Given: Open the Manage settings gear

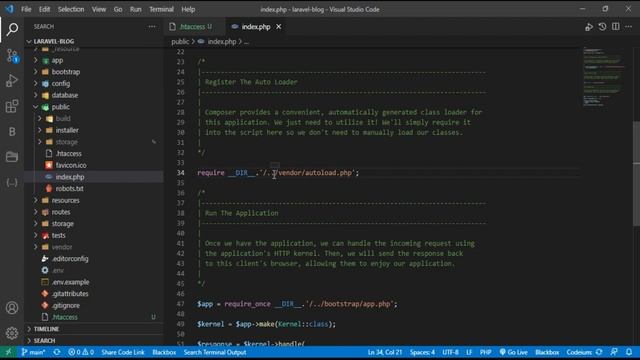Looking at the screenshot, I should click(x=12, y=333).
